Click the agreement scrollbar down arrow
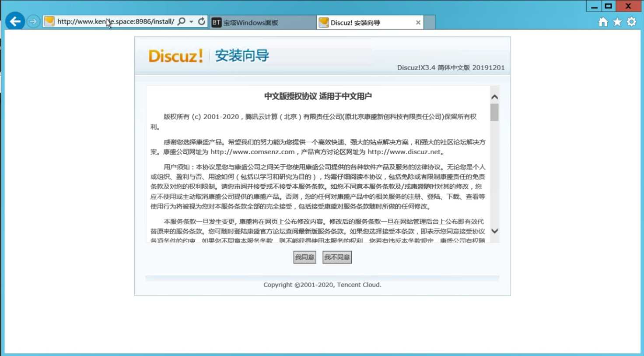Screen dimensions: 644x356 tap(494, 231)
